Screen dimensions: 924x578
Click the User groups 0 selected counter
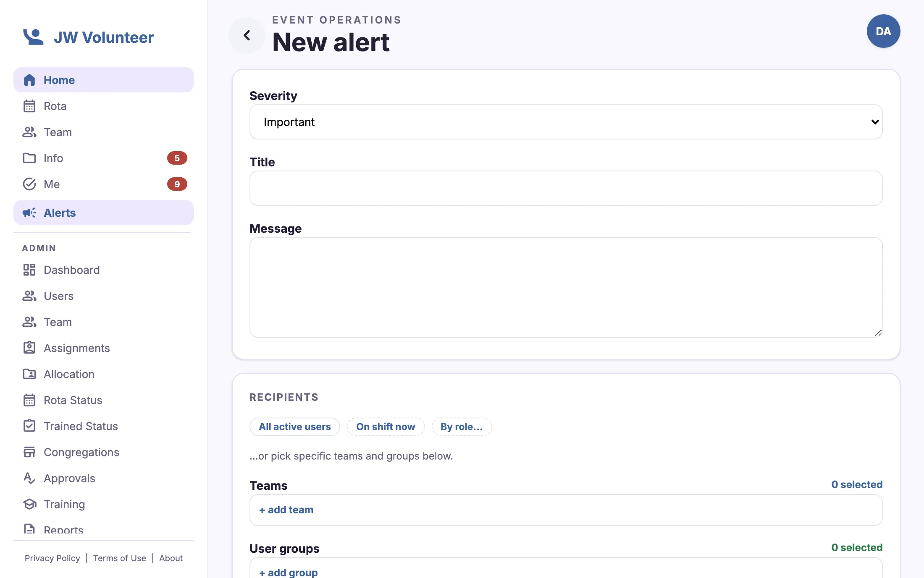tap(857, 547)
